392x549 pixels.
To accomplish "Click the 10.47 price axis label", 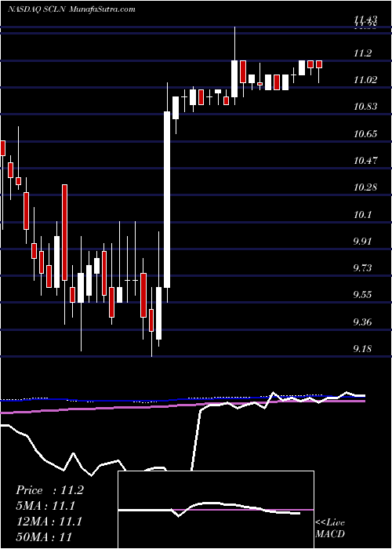I will pos(367,160).
